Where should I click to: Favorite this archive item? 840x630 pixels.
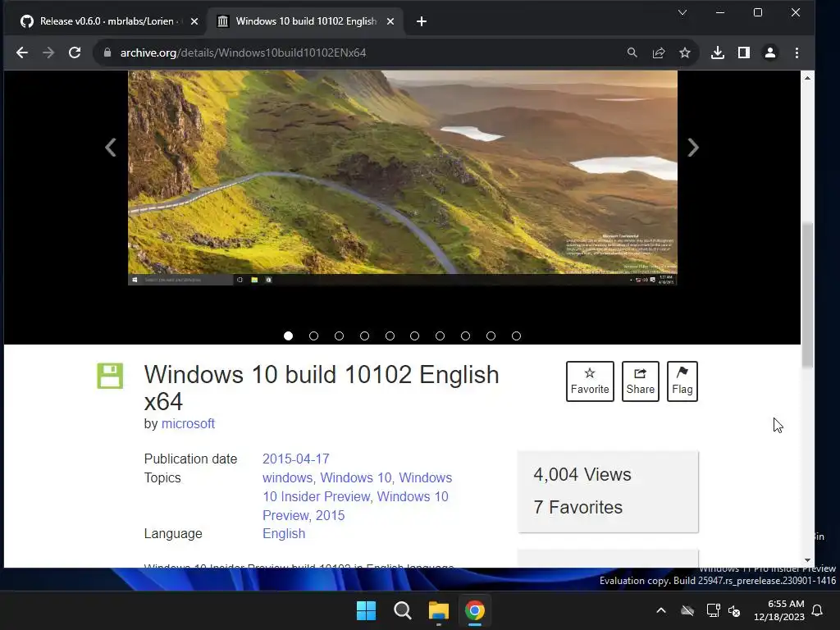point(590,381)
